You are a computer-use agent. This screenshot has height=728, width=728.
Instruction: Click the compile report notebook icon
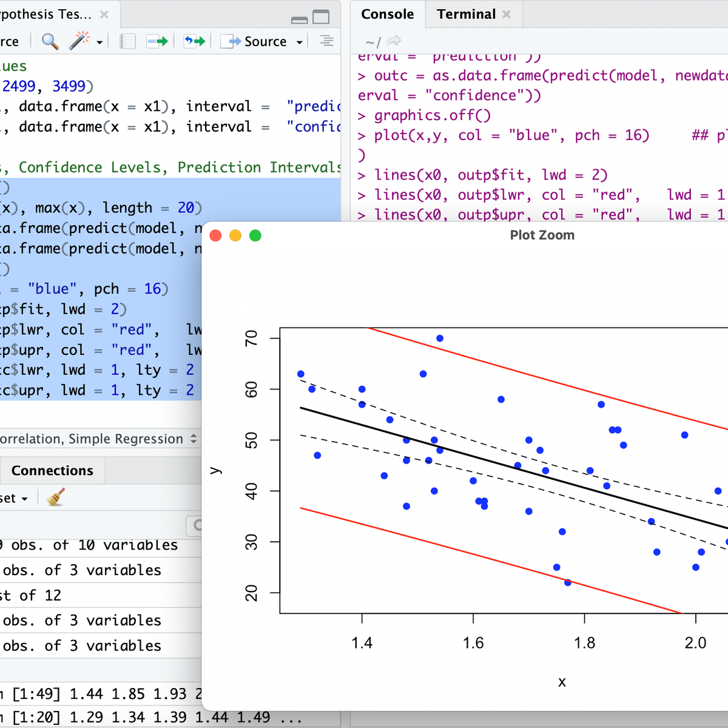click(127, 41)
